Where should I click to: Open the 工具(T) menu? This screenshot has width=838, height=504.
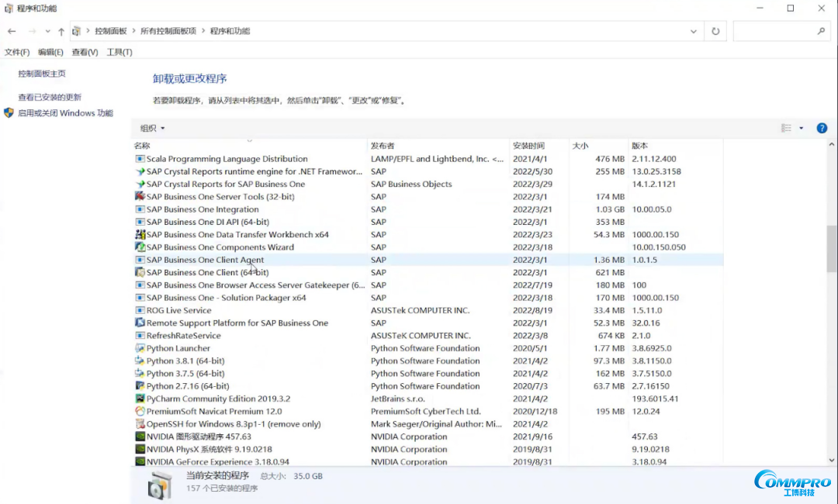click(119, 52)
